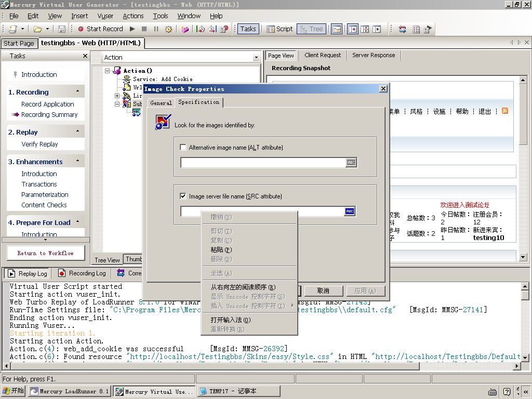Close the Tasks pane with X
The width and height of the screenshot is (532, 399).
[85, 56]
